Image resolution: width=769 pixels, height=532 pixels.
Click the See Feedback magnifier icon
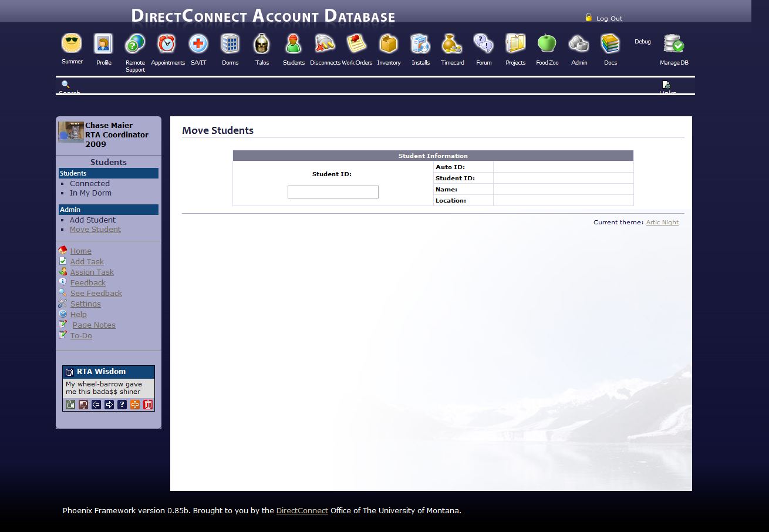(x=63, y=292)
